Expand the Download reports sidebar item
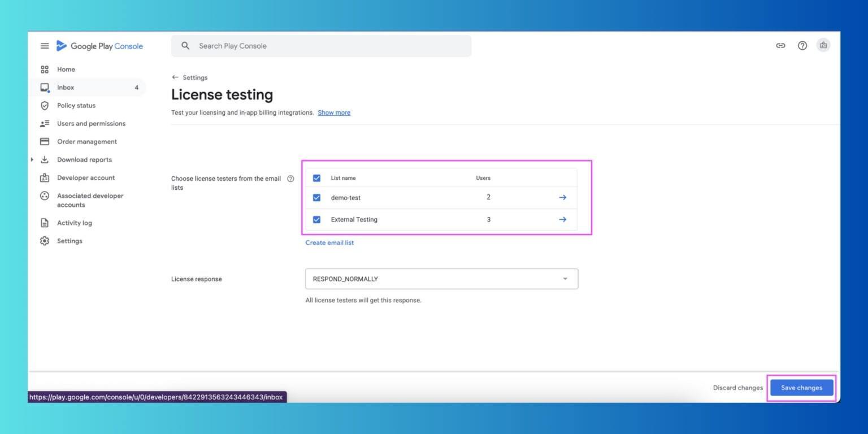The width and height of the screenshot is (868, 434). click(x=32, y=159)
